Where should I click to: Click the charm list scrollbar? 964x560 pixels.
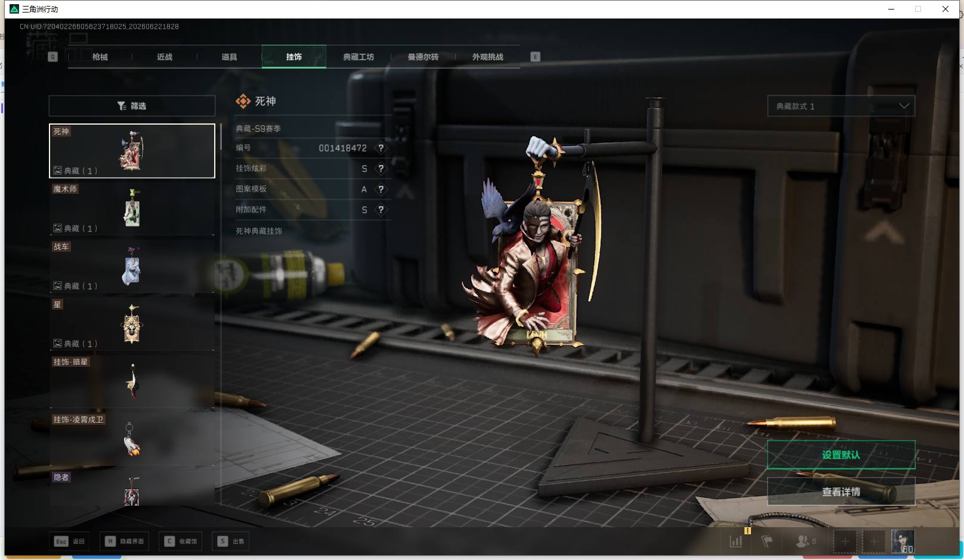[221, 137]
